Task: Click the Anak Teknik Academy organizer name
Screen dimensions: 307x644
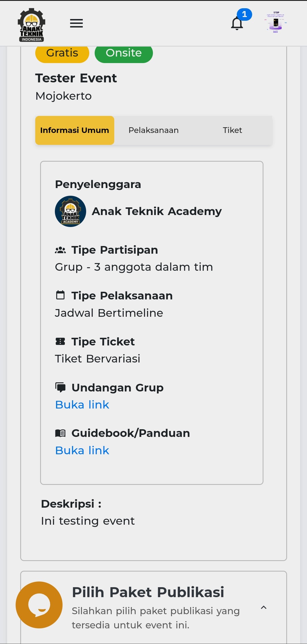Action: (157, 211)
